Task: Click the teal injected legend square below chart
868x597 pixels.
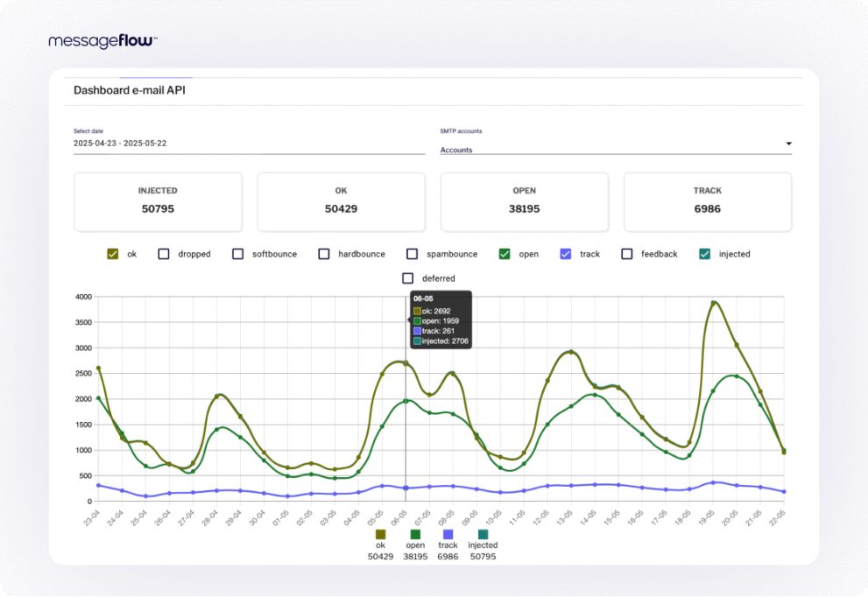Action: coord(483,534)
